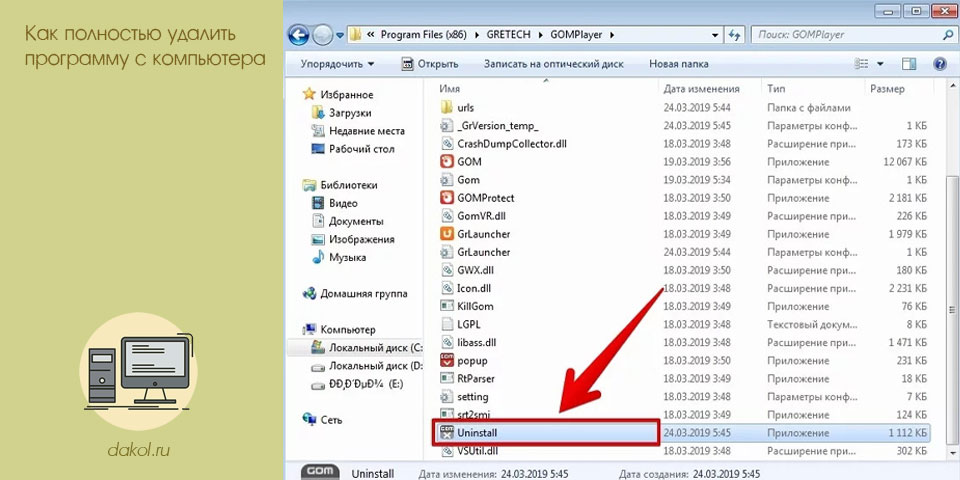Open the view options dropdown arrow

point(880,64)
